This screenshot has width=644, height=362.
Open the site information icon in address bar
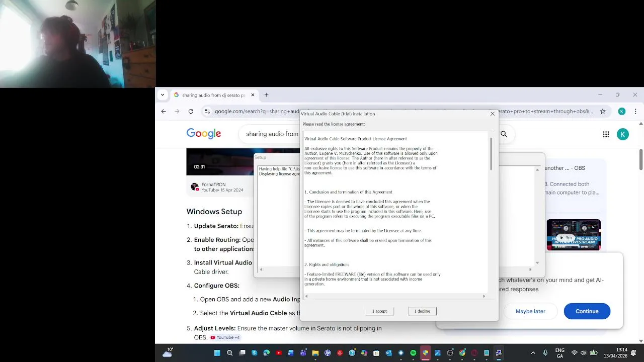point(207,111)
